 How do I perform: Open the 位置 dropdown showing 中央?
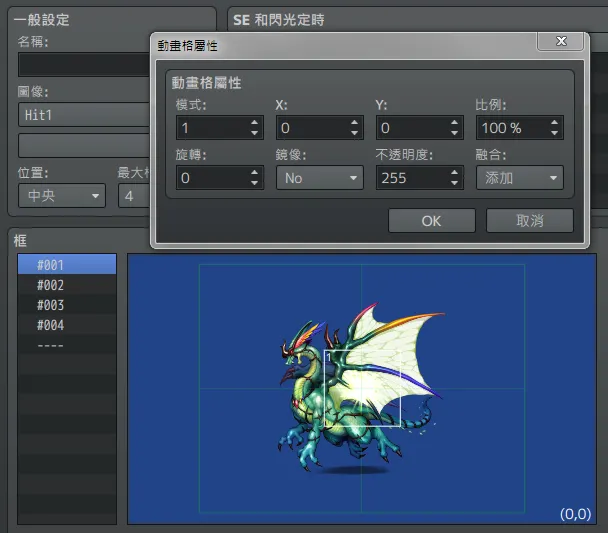pyautogui.click(x=62, y=196)
